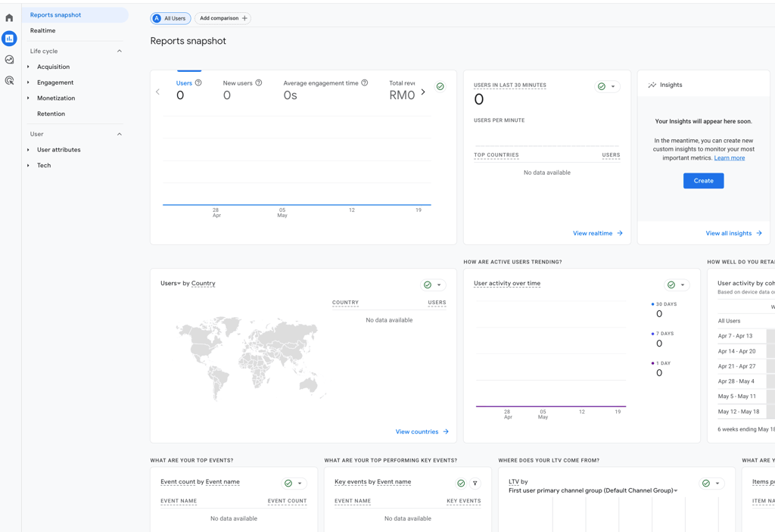
Task: Open the Explore icon in left rail
Action: [9, 60]
